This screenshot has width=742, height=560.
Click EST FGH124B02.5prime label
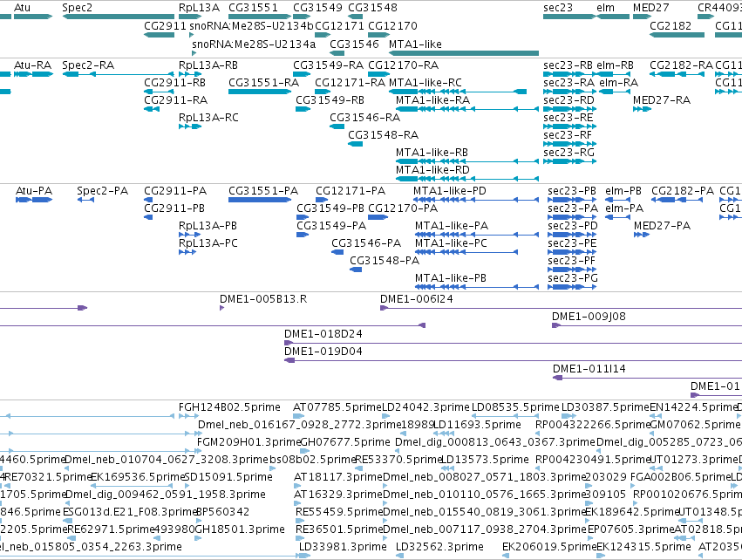click(x=229, y=407)
